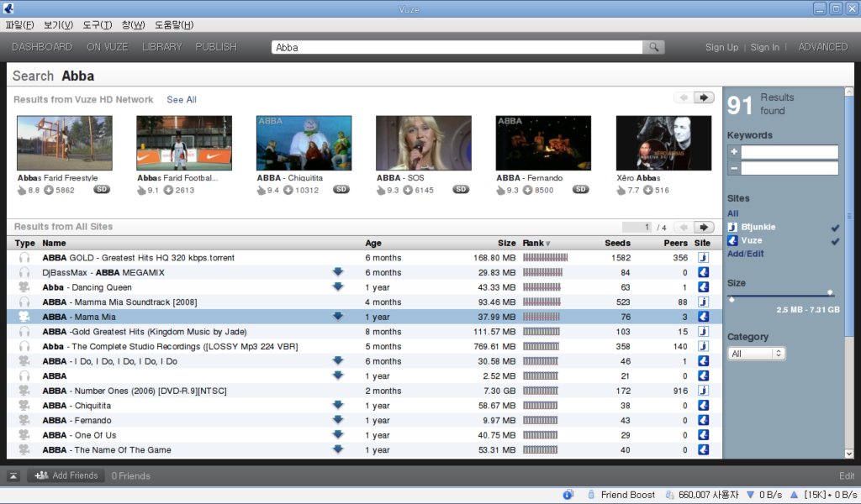Open the Category dropdown

(x=757, y=354)
